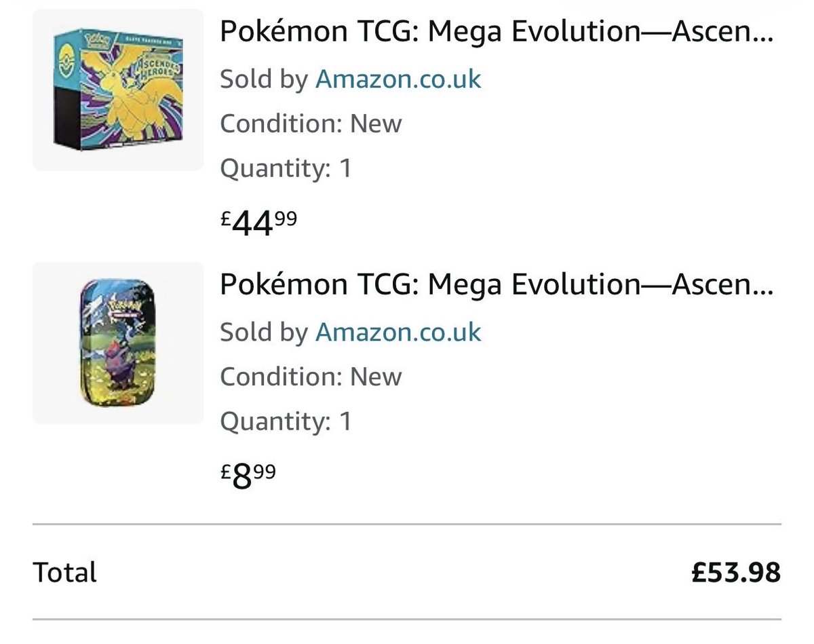Click the £53.98 total amount

pyautogui.click(x=736, y=572)
